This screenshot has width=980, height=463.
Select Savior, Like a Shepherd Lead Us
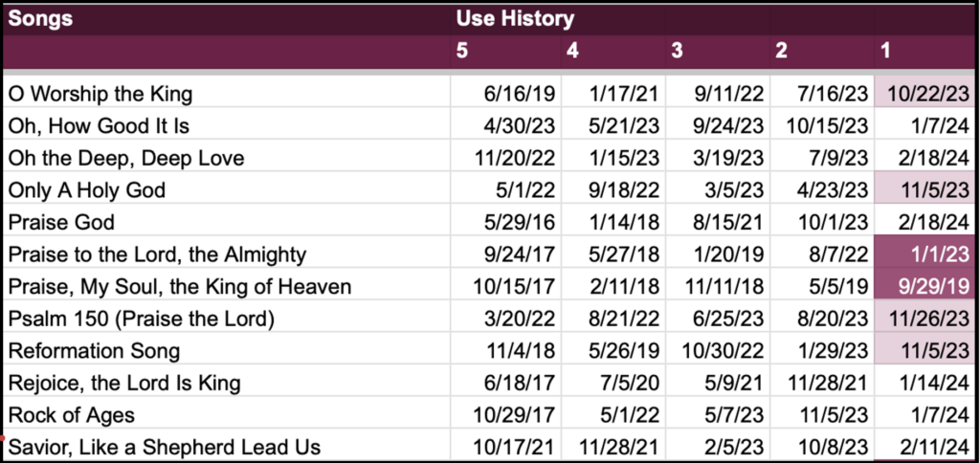[163, 447]
